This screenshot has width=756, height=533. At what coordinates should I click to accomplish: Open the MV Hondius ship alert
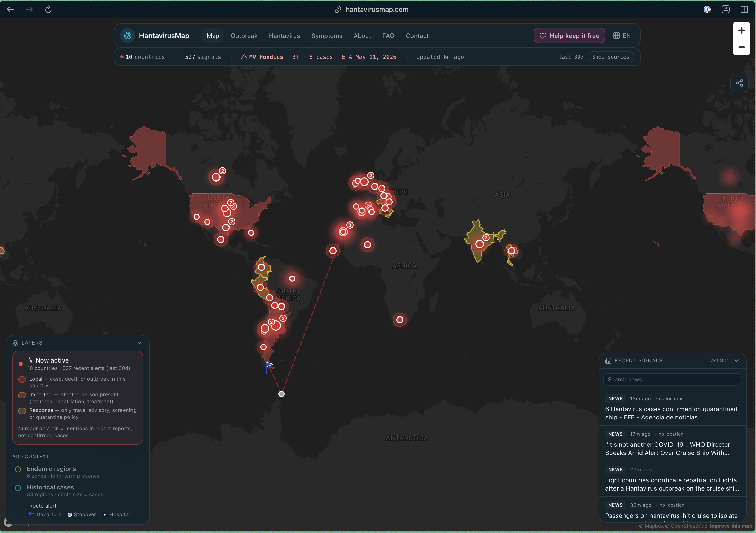tap(319, 57)
